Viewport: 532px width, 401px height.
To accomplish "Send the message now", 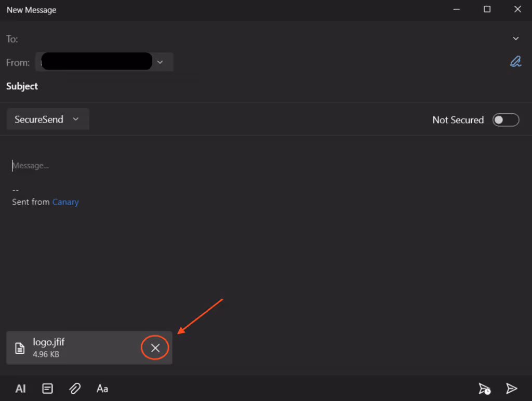I will coord(512,389).
